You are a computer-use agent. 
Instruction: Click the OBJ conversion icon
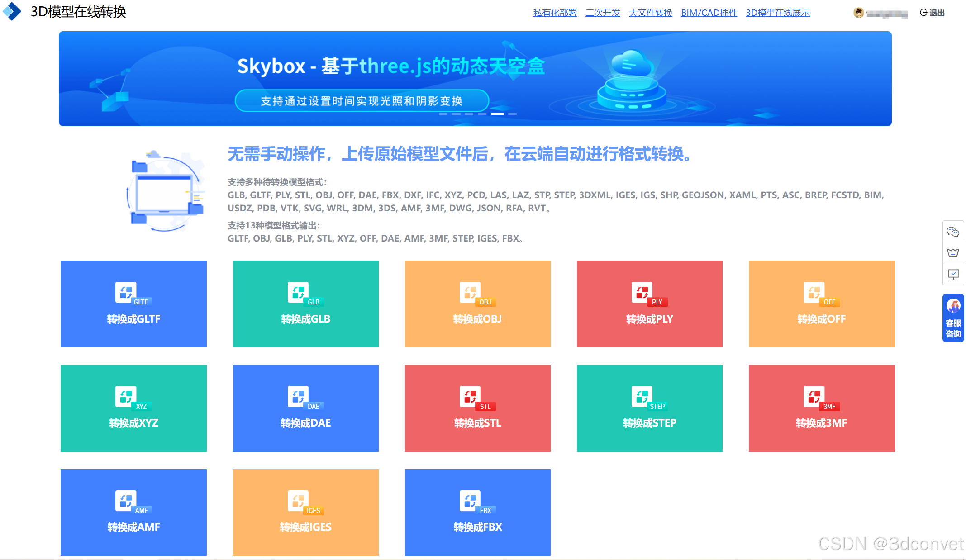click(470, 292)
